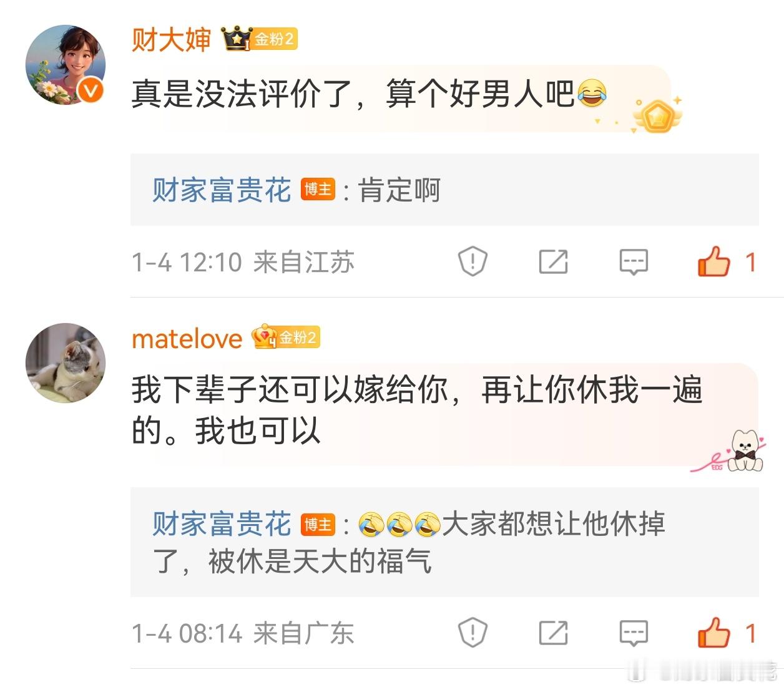Like the 财大婶 comment with thumbs up
Image resolution: width=784 pixels, height=690 pixels.
(714, 261)
